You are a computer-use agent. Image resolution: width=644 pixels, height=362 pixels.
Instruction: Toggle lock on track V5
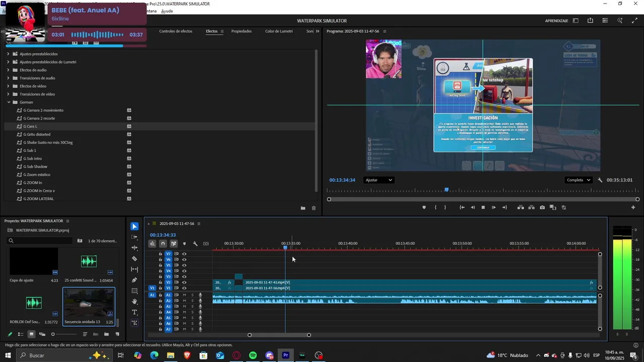160,265
